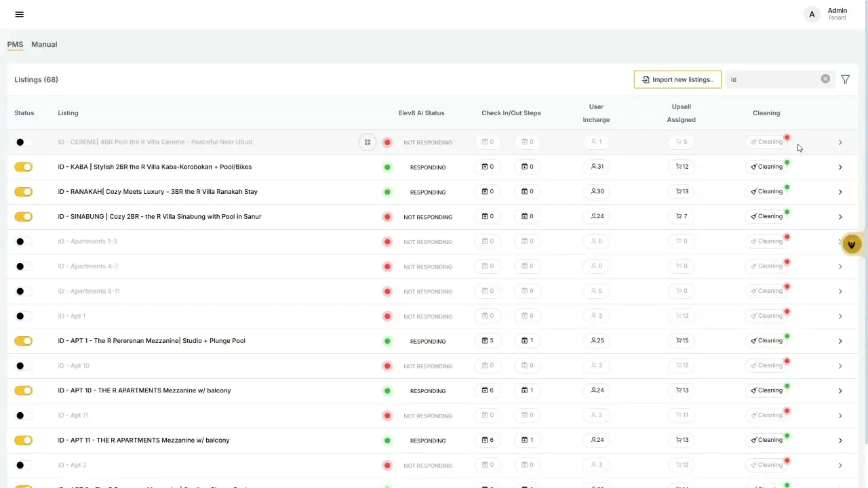This screenshot has width=868, height=488.
Task: Enable status toggle for the CEREME listing
Action: [x=23, y=142]
